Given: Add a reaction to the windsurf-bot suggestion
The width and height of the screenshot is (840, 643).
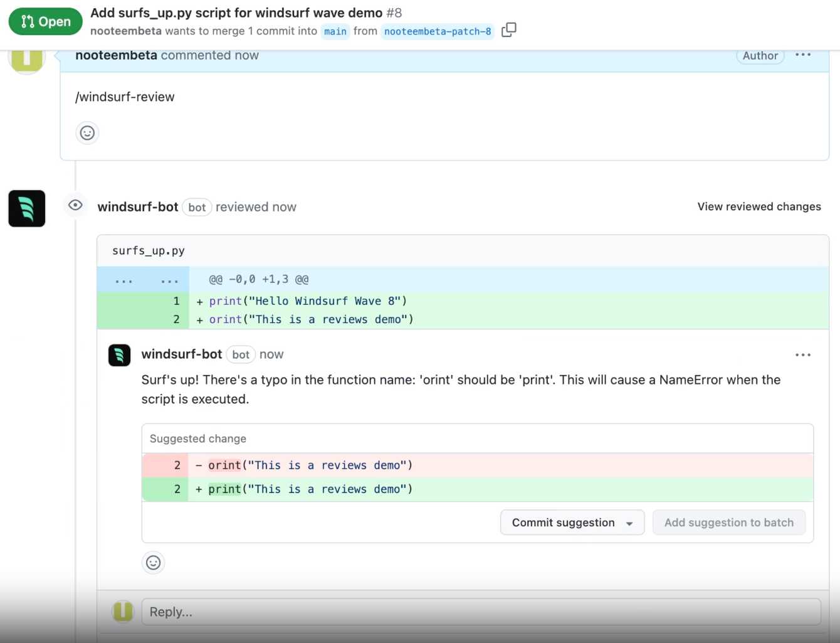Looking at the screenshot, I should pyautogui.click(x=154, y=563).
